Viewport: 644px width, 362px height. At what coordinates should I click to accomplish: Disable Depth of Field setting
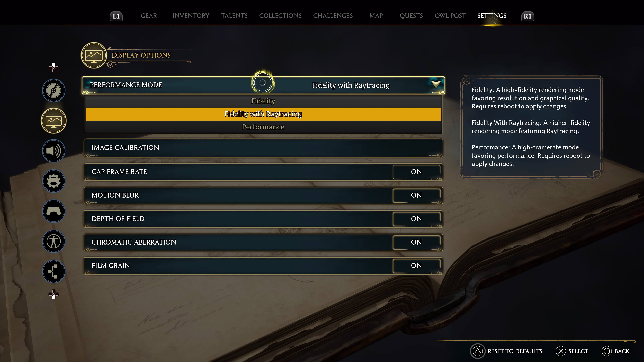pyautogui.click(x=416, y=218)
